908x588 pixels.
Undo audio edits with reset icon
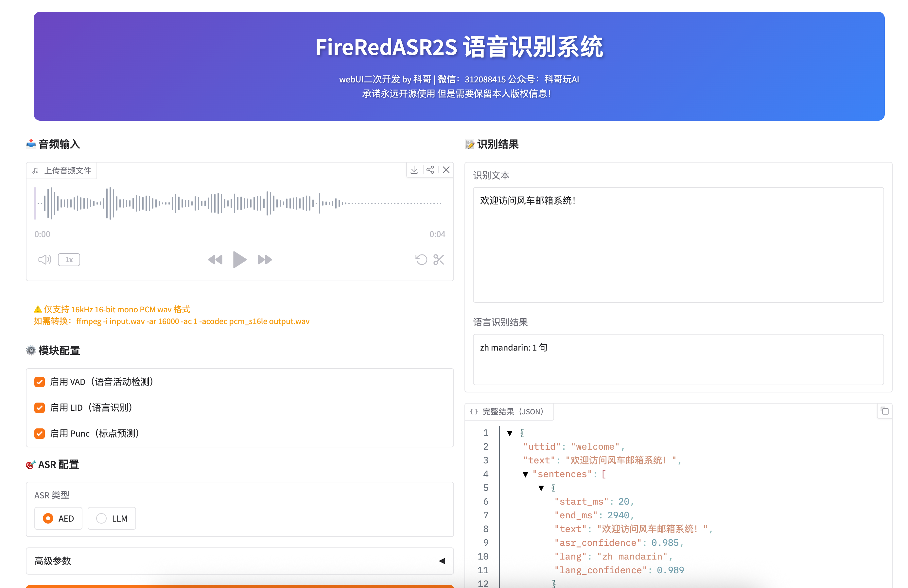(421, 260)
